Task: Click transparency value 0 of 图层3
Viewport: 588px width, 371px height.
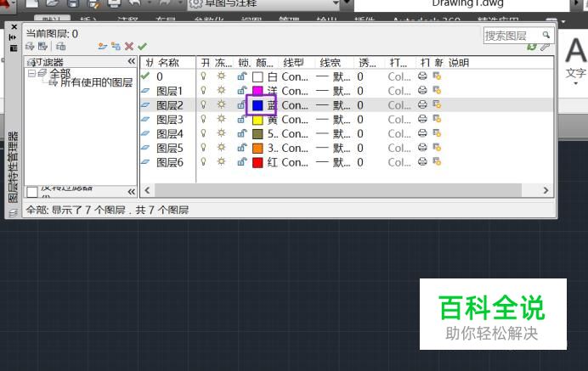Action: [360, 120]
